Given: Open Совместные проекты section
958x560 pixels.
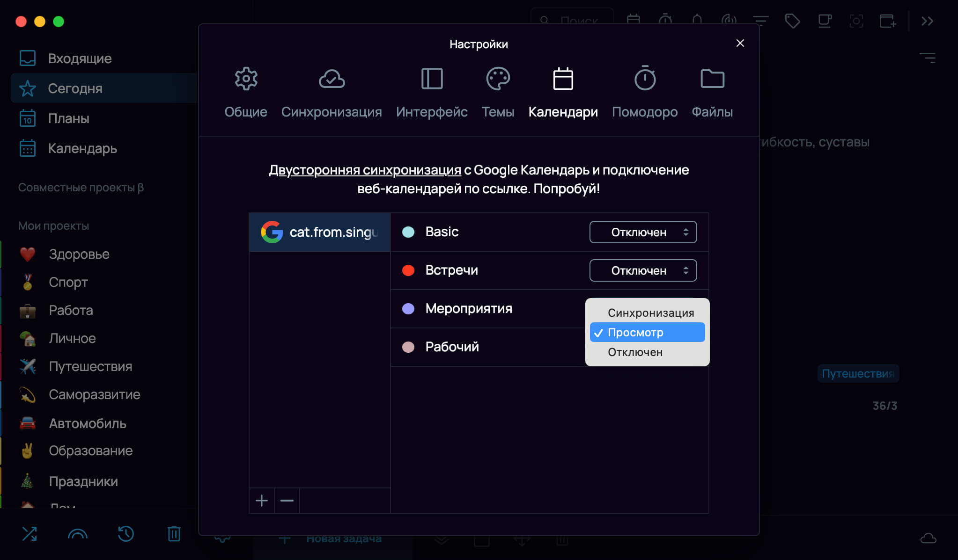Looking at the screenshot, I should tap(81, 188).
